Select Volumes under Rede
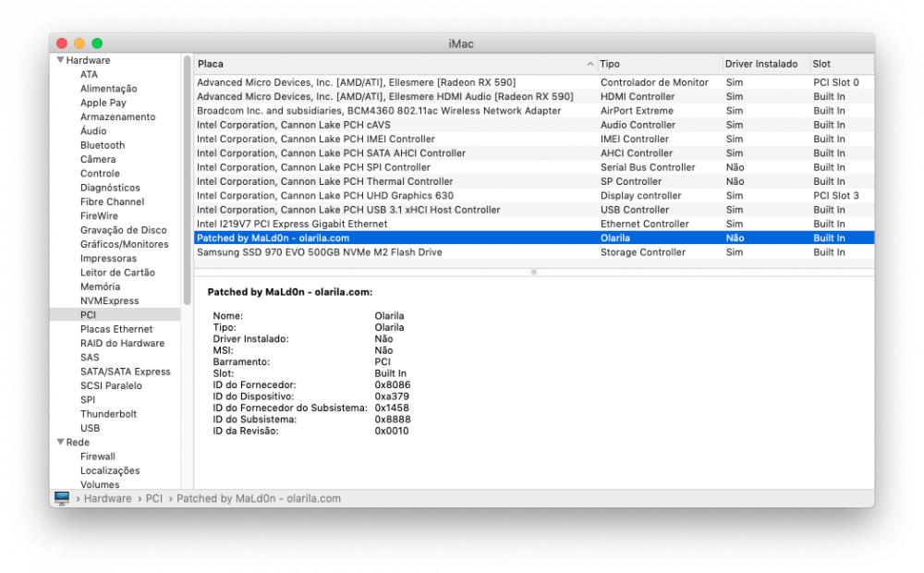The height and width of the screenshot is (573, 924). [x=100, y=484]
